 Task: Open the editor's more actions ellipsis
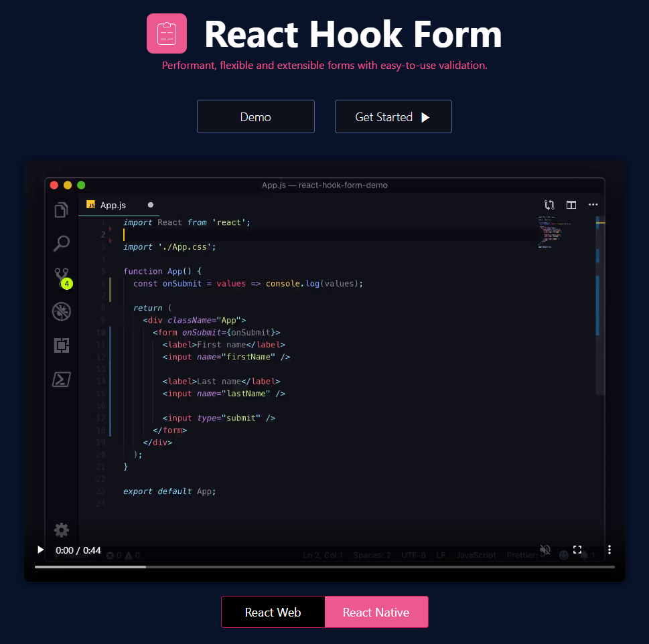click(x=593, y=205)
